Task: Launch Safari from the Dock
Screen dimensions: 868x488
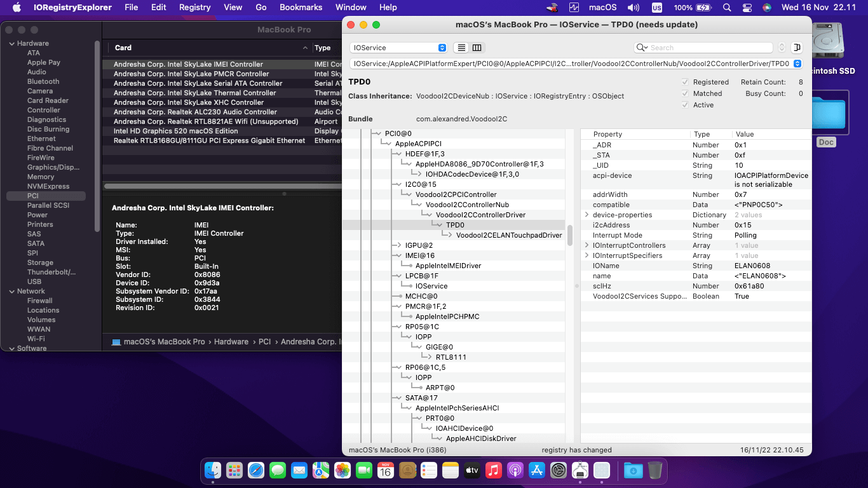Action: (256, 470)
